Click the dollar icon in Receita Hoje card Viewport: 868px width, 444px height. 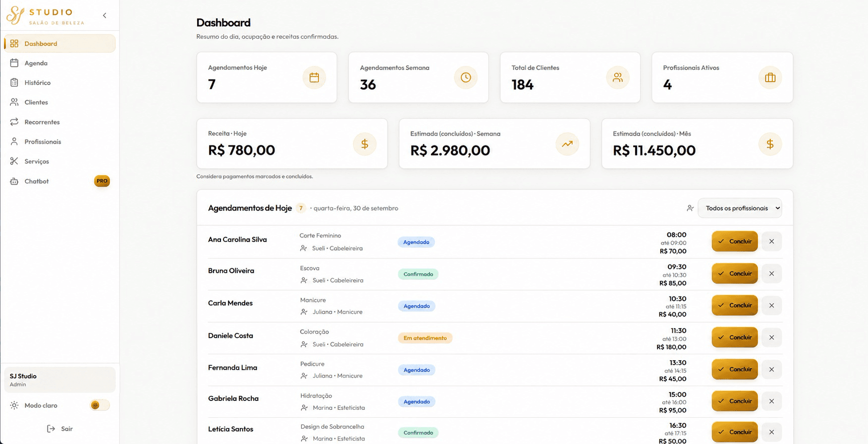click(x=365, y=144)
